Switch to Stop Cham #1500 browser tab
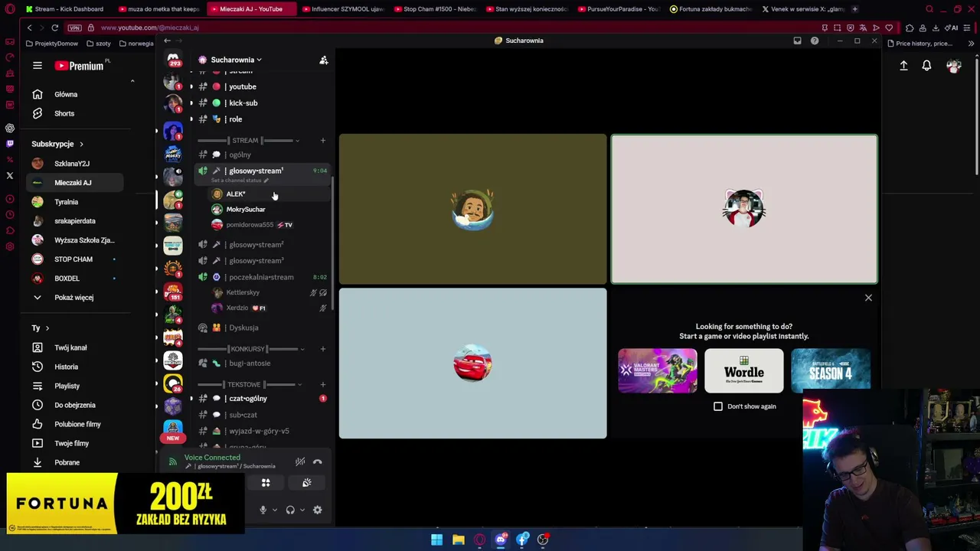 tap(434, 9)
